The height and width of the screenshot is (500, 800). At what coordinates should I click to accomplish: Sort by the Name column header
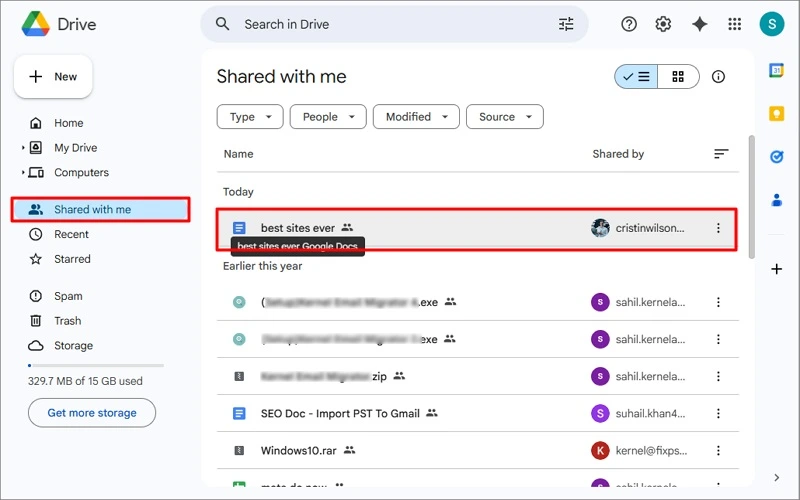tap(238, 154)
